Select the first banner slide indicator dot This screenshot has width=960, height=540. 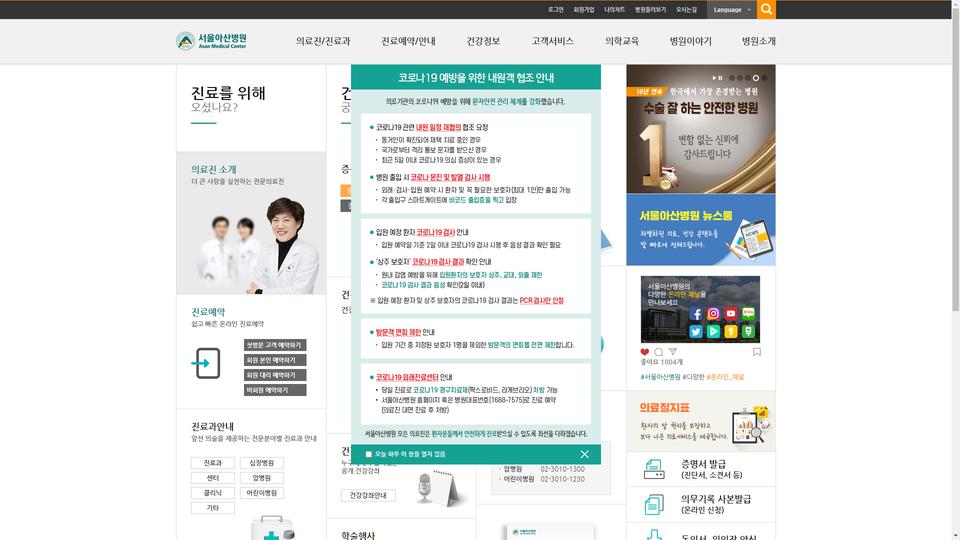[x=732, y=78]
